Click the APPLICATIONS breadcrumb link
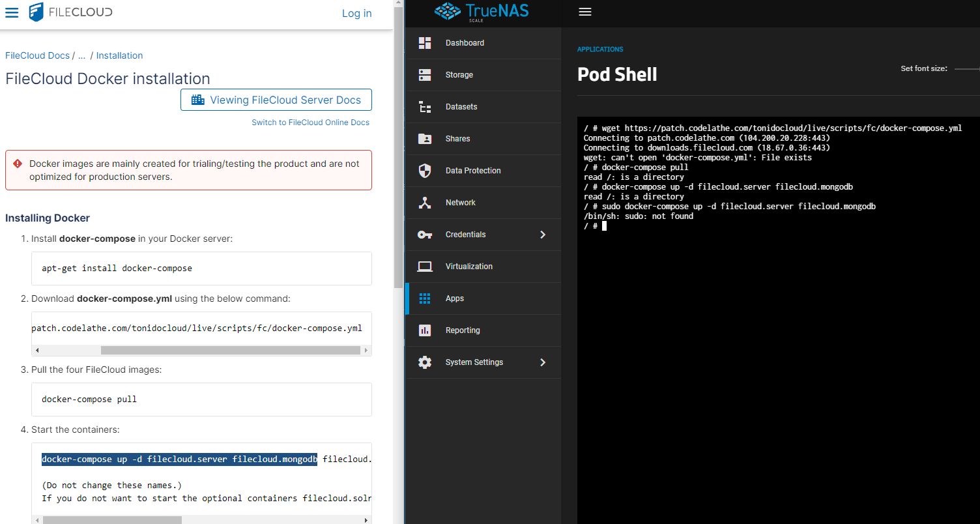 [600, 50]
